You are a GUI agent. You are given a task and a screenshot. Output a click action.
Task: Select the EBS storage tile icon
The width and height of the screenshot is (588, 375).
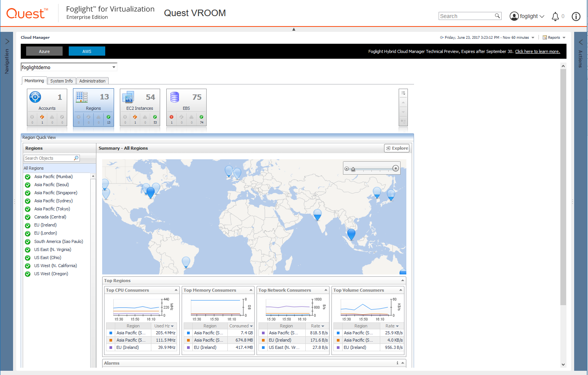175,97
